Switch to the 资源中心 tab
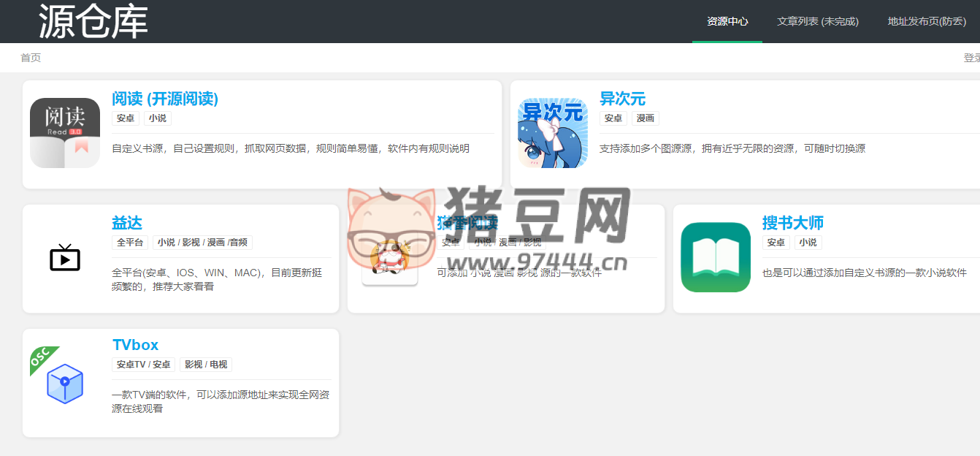This screenshot has height=456, width=980. pos(727,21)
